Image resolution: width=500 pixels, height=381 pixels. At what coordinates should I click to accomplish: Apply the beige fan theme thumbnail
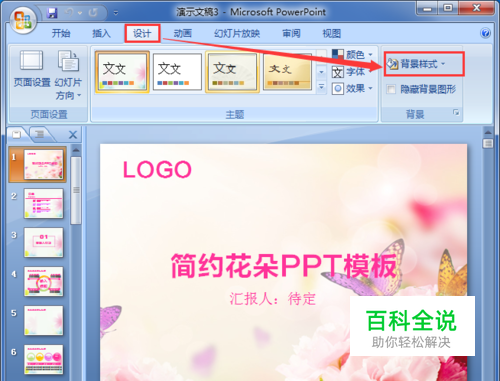tap(232, 72)
